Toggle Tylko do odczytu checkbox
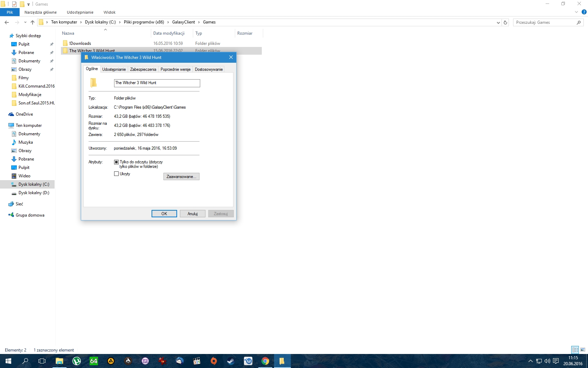588x368 pixels. pos(116,162)
